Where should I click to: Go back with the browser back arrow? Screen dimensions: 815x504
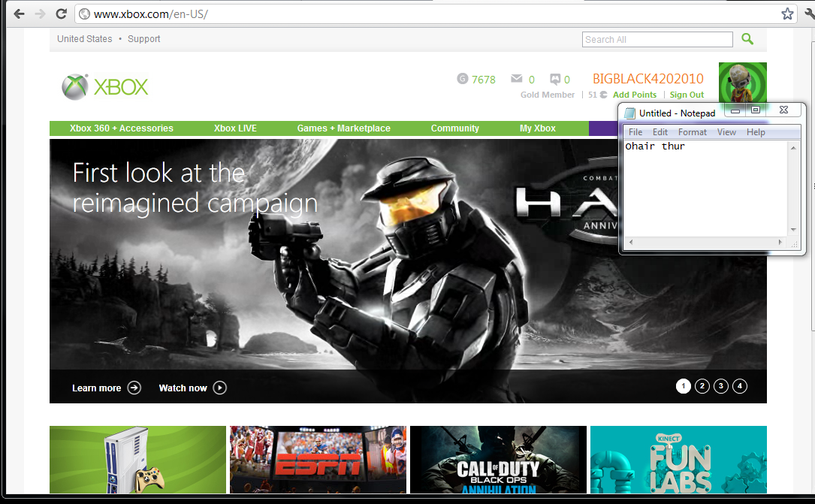point(19,14)
